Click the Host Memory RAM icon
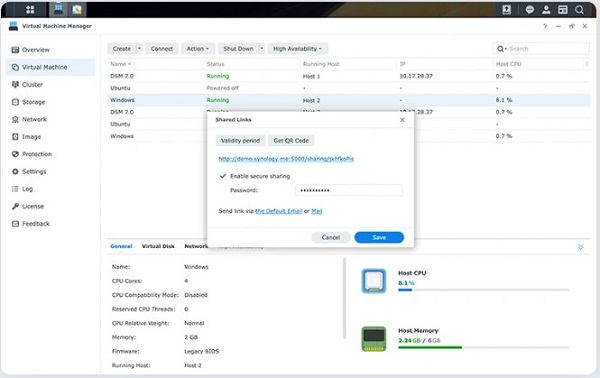Image resolution: width=600 pixels, height=378 pixels. click(374, 339)
